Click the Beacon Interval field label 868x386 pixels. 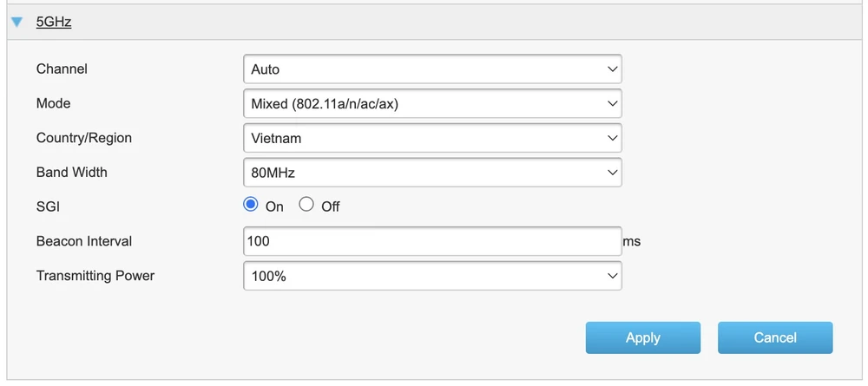click(84, 241)
